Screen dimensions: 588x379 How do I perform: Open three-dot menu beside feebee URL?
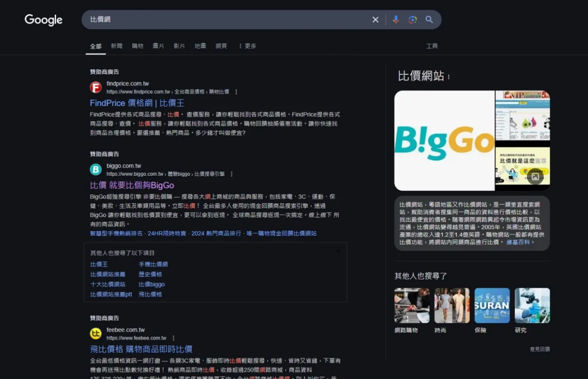(174, 338)
